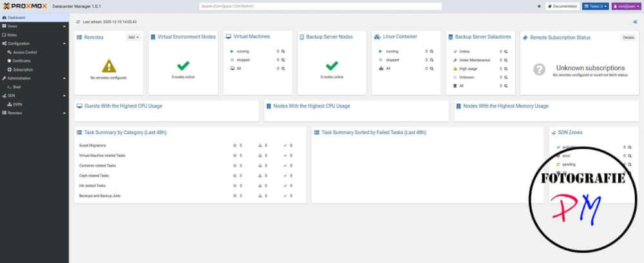Search All Virtual Machines magnifier
The height and width of the screenshot is (263, 644).
pos(283,68)
